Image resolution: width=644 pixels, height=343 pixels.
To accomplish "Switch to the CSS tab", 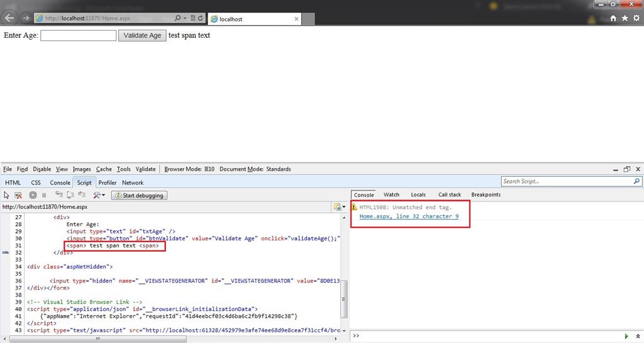I will pos(36,183).
